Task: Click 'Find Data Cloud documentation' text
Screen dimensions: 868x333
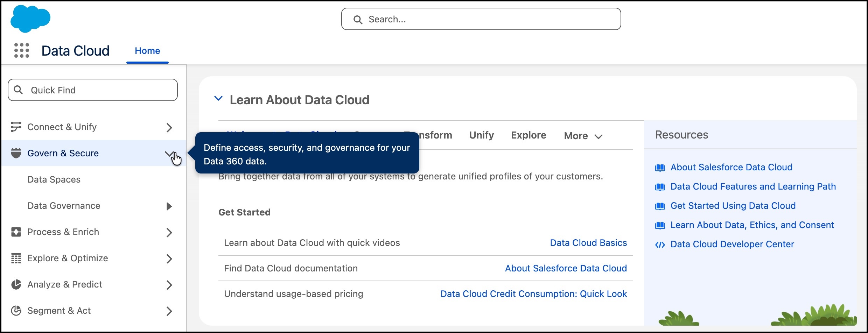Action: click(x=291, y=268)
